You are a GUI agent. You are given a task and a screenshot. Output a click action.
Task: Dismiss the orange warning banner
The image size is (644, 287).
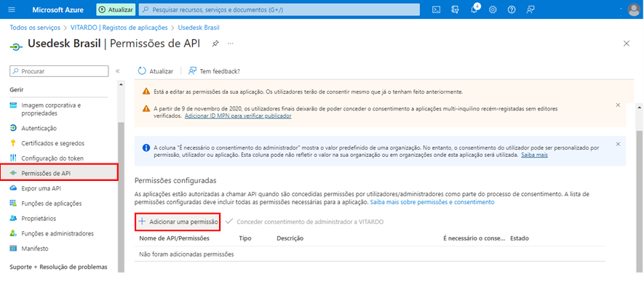point(618,105)
